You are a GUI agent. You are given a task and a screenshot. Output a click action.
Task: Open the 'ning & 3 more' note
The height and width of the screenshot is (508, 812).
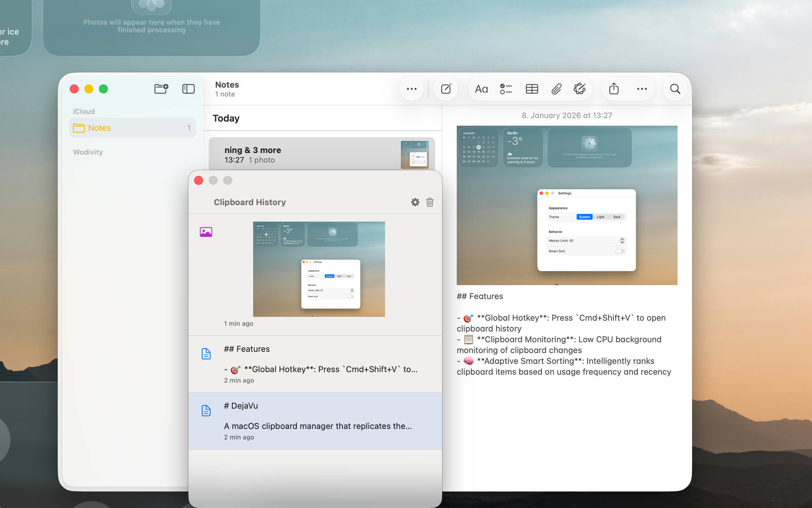(321, 154)
